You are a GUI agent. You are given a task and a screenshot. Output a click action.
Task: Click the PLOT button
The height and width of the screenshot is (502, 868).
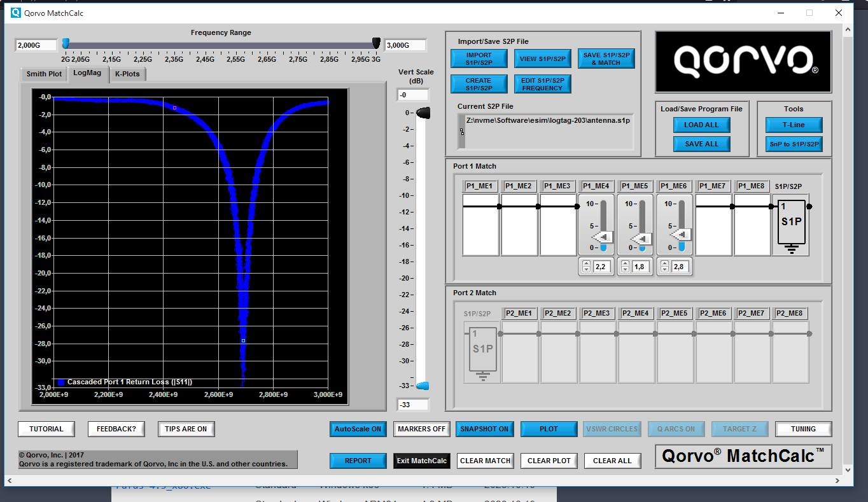(549, 429)
